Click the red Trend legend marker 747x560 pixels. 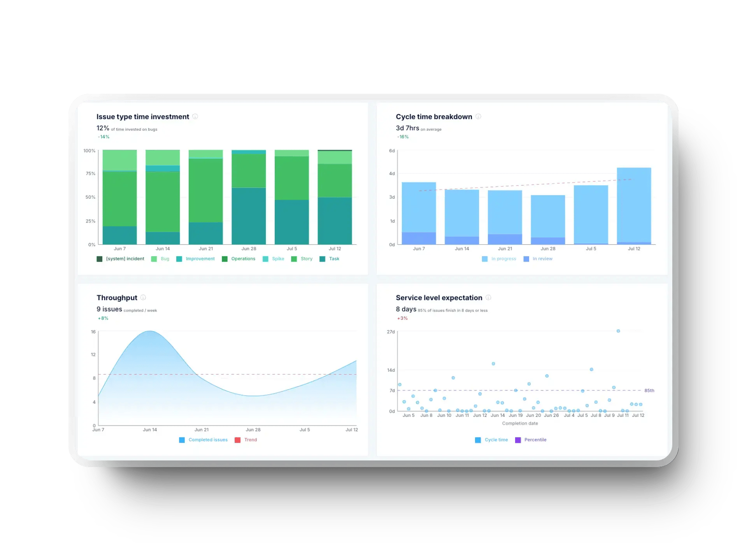(237, 439)
